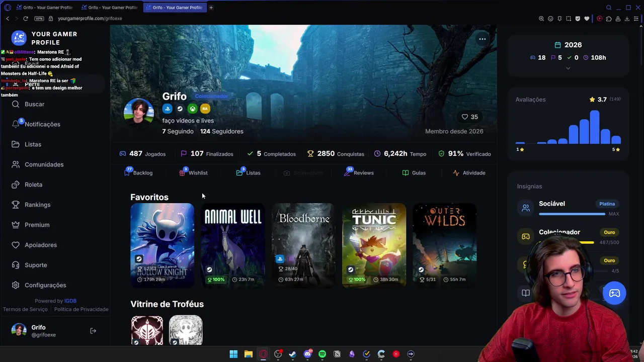Open Steam from the taskbar
This screenshot has width=644, height=362.
(293, 354)
